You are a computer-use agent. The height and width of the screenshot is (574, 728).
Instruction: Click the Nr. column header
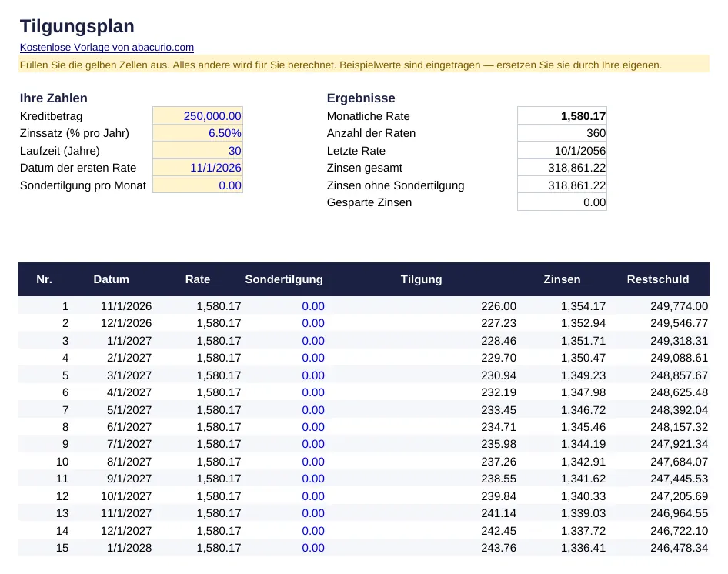[44, 279]
